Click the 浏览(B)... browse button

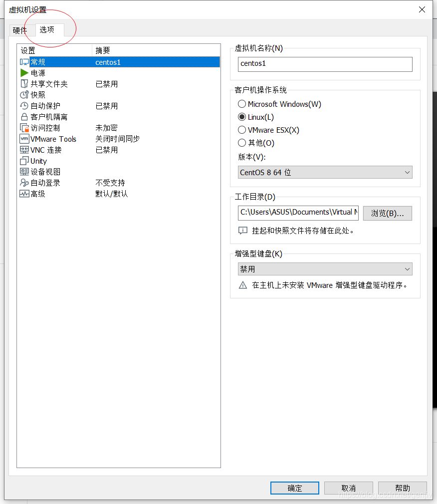pos(388,214)
